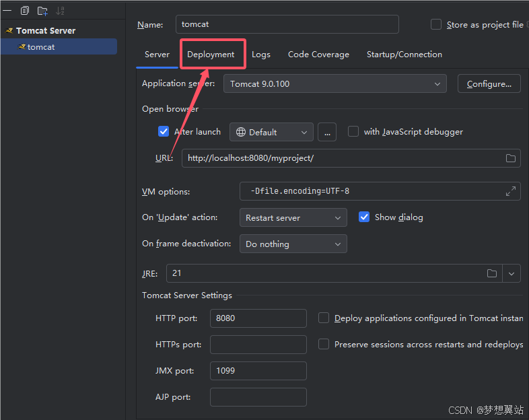Enable Deploy applications configured in Tomcat instance
Screen dimensions: 529x420
324,318
